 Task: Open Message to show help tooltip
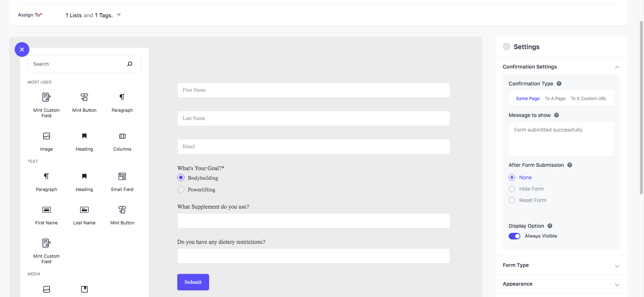coord(556,115)
